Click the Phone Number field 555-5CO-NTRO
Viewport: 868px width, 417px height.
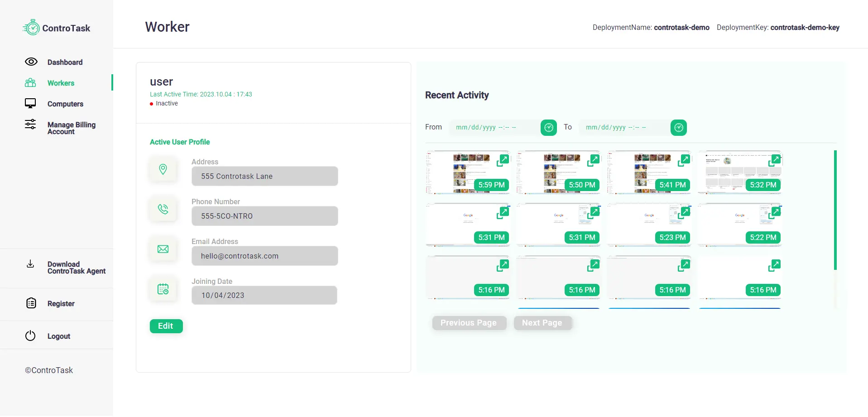[x=265, y=216]
